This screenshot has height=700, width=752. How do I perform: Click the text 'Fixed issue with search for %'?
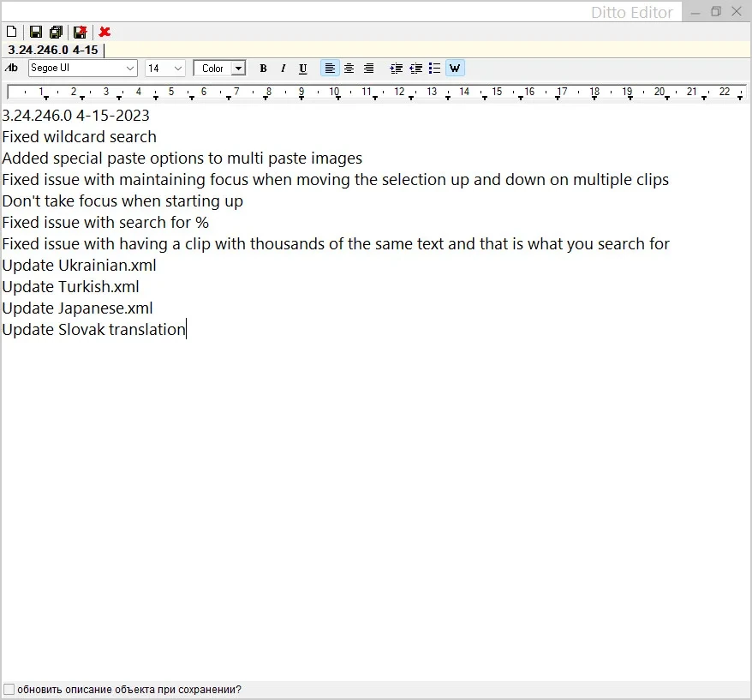105,223
